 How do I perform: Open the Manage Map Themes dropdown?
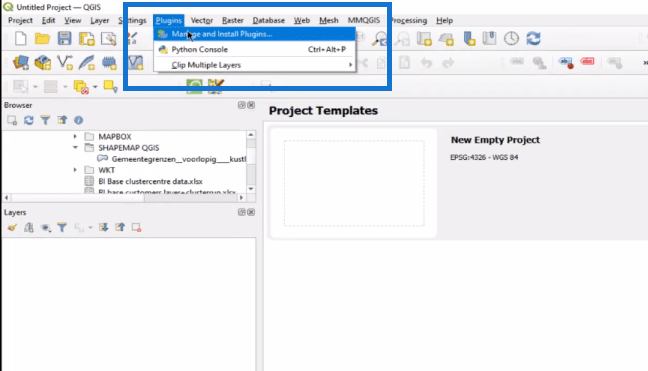click(45, 227)
